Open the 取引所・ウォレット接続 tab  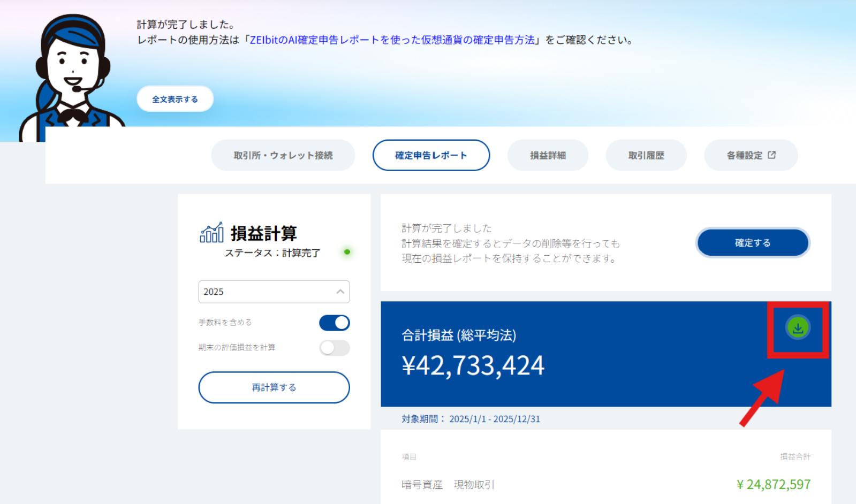point(283,155)
